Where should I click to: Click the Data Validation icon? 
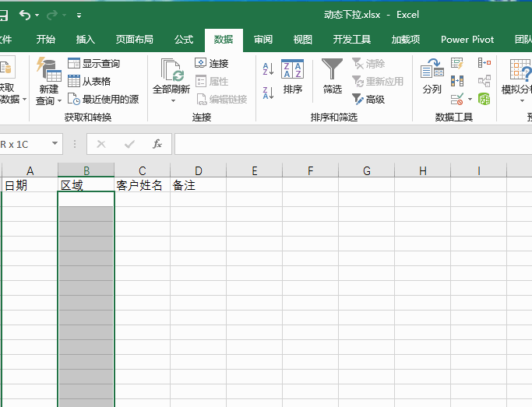pyautogui.click(x=457, y=100)
